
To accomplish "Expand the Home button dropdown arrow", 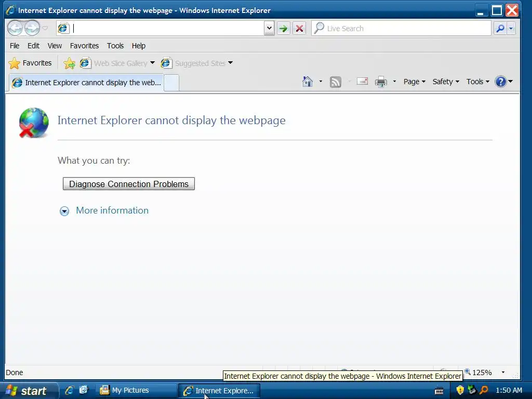I will (321, 82).
